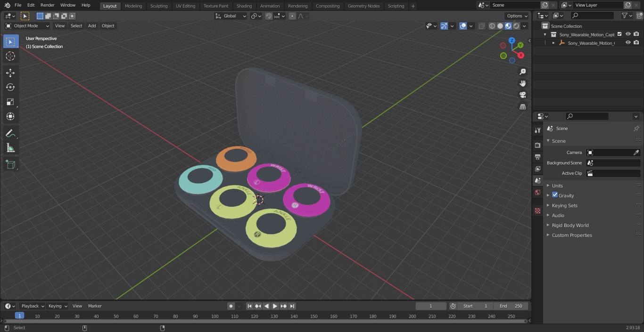Image resolution: width=644 pixels, height=332 pixels.
Task: Open the viewport Add menu
Action: pos(92,26)
